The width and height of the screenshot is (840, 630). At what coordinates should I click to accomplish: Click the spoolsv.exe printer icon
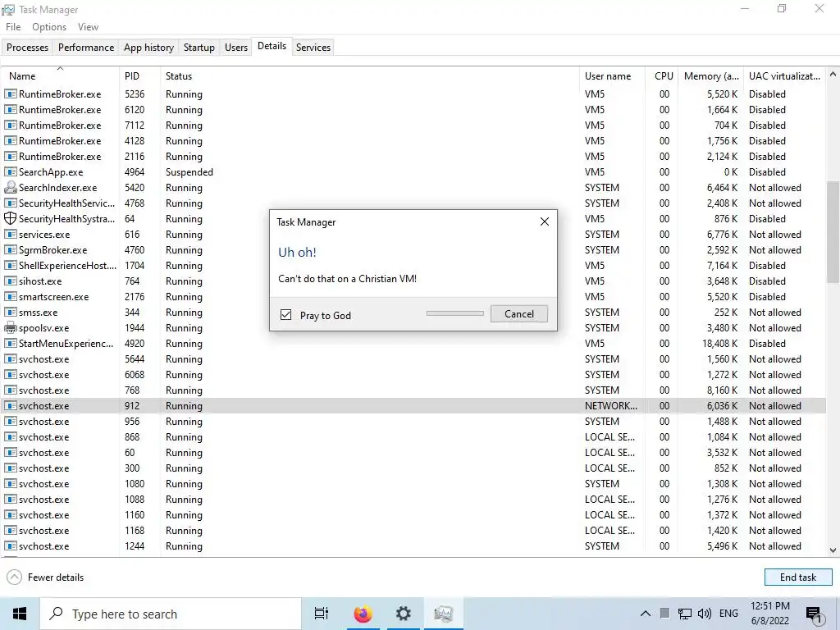click(x=10, y=328)
